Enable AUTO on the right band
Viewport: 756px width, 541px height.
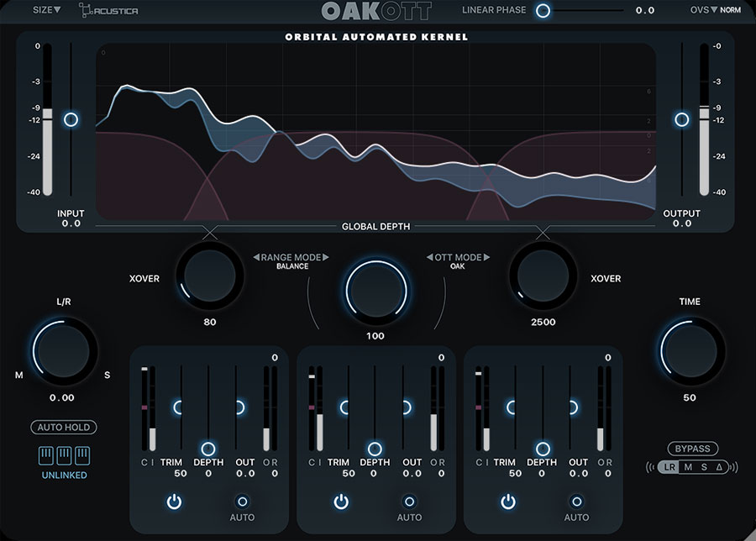(x=576, y=502)
